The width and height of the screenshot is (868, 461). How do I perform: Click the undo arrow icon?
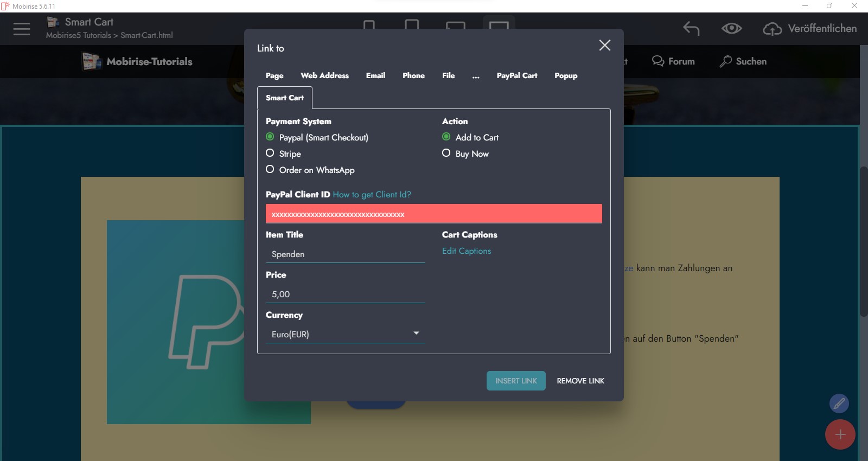(691, 29)
